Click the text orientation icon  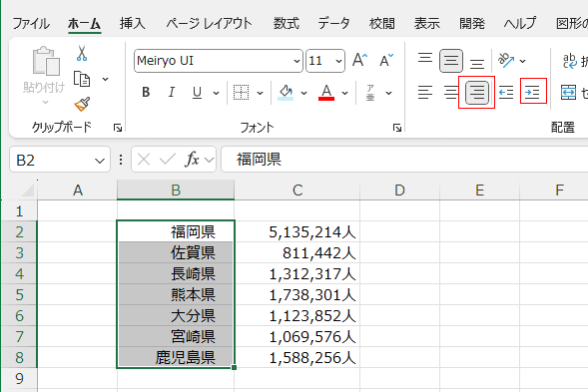[x=506, y=60]
